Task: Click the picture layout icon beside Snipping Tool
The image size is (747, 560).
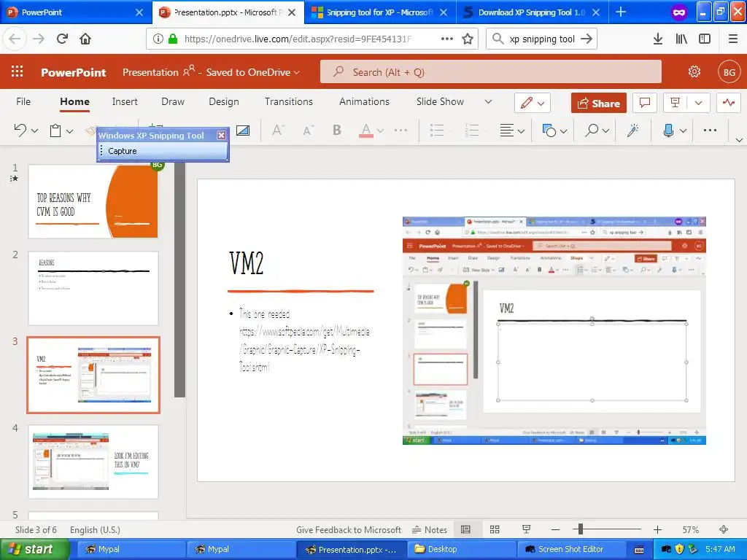Action: (242, 130)
